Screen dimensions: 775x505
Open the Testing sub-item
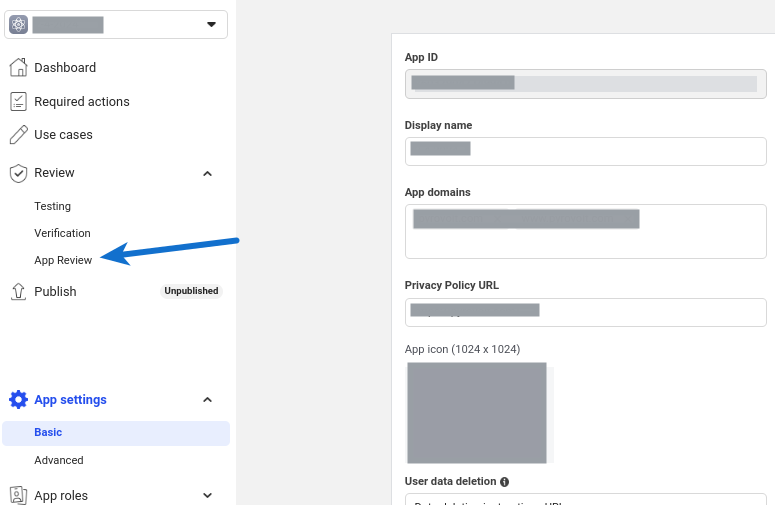click(52, 206)
